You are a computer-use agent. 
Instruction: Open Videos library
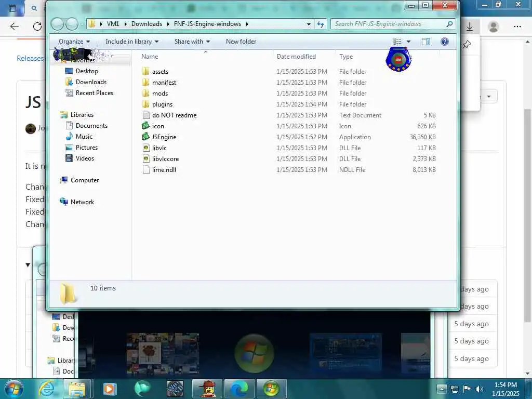coord(85,158)
